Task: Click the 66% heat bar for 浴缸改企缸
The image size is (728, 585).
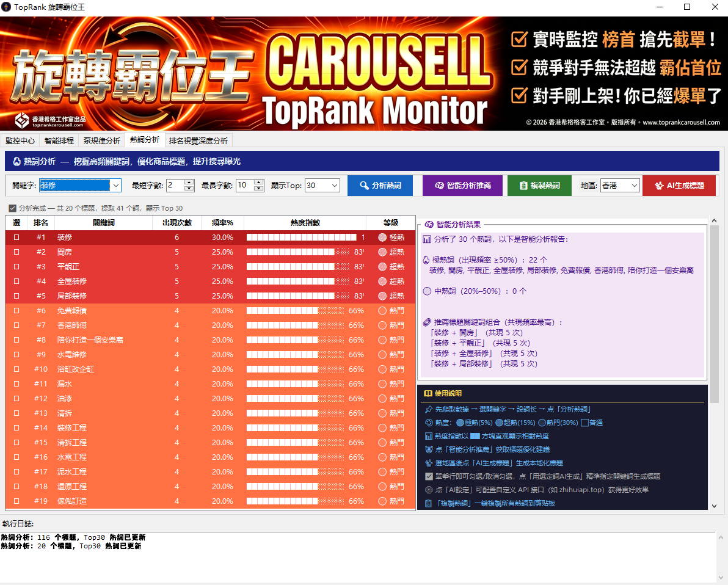Action: [295, 369]
